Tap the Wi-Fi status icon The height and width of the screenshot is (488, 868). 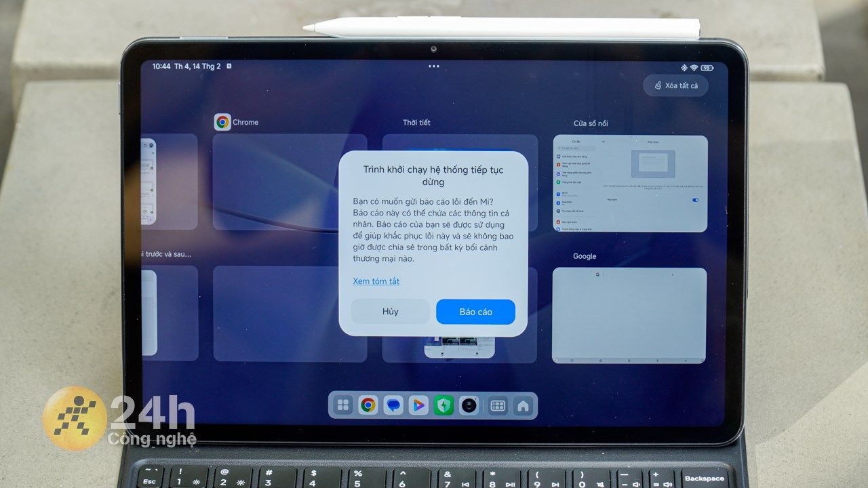point(694,68)
